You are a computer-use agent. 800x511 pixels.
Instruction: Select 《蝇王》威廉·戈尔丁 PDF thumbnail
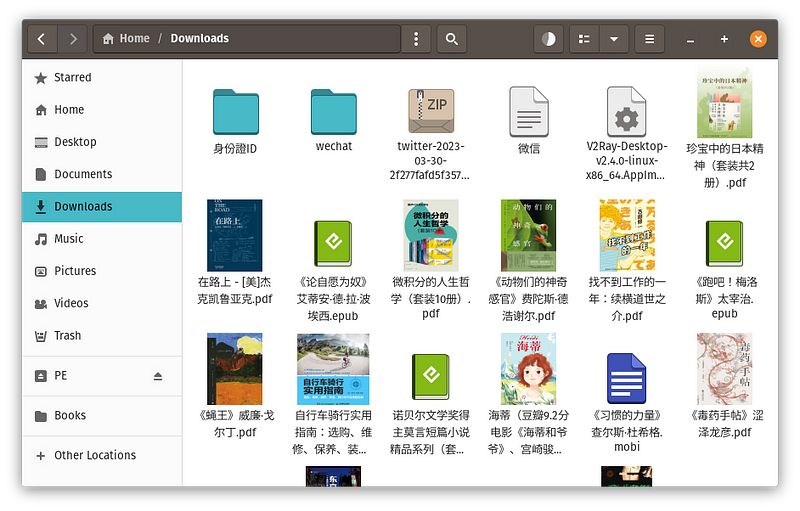235,369
